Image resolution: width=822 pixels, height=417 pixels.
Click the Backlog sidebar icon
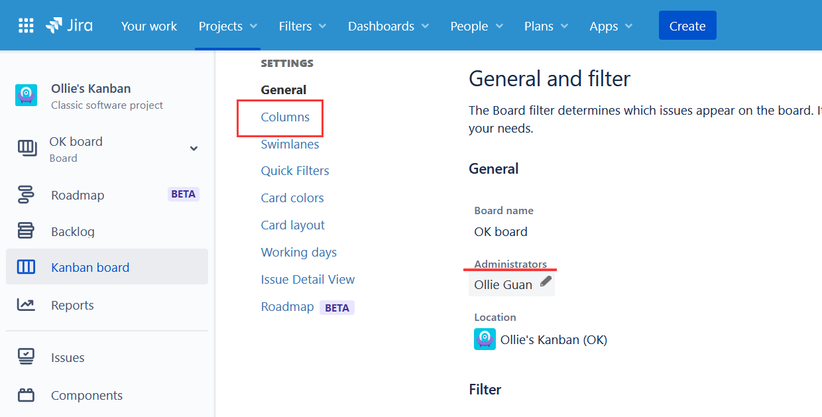pyautogui.click(x=26, y=231)
